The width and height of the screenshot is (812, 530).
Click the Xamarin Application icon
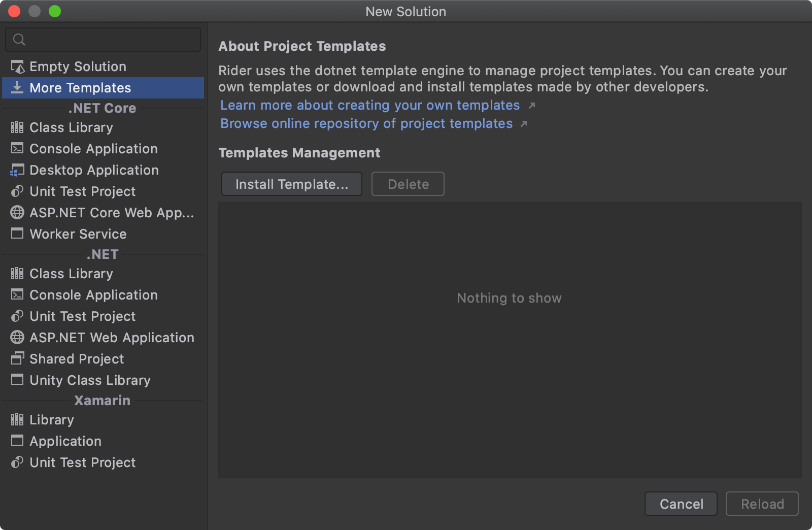(17, 441)
